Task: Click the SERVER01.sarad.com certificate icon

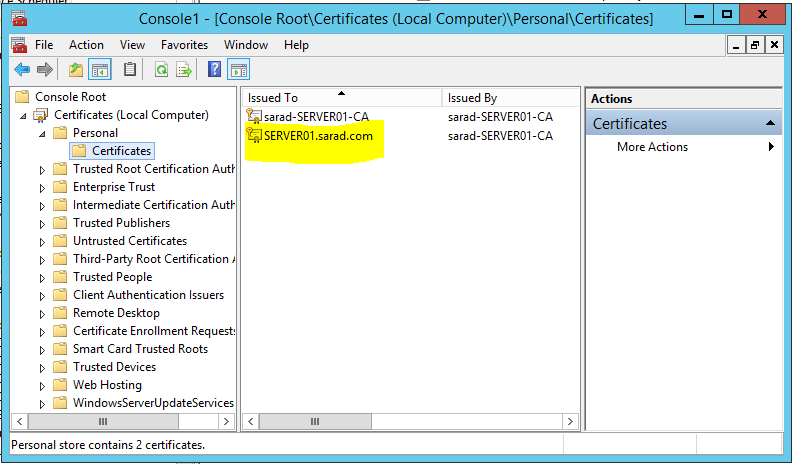Action: pos(254,135)
